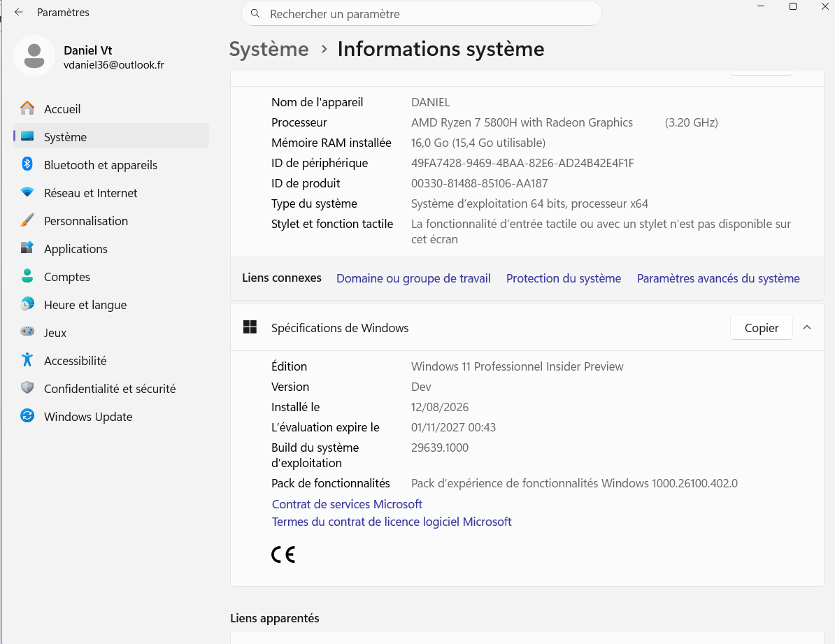Click the Windows logo beside Spécifications de Windows

(x=250, y=327)
